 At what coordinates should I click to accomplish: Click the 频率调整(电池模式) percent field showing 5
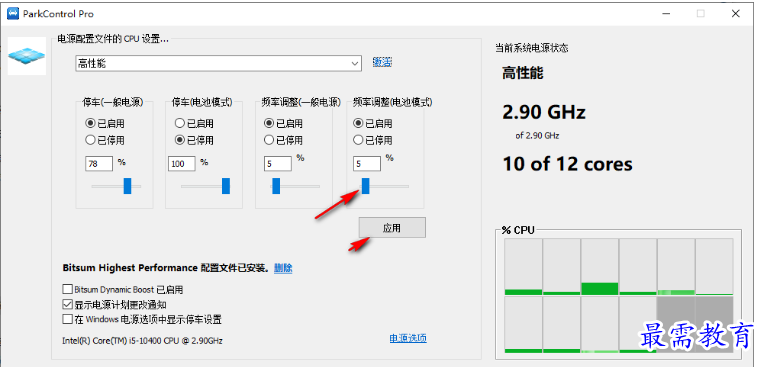click(367, 164)
